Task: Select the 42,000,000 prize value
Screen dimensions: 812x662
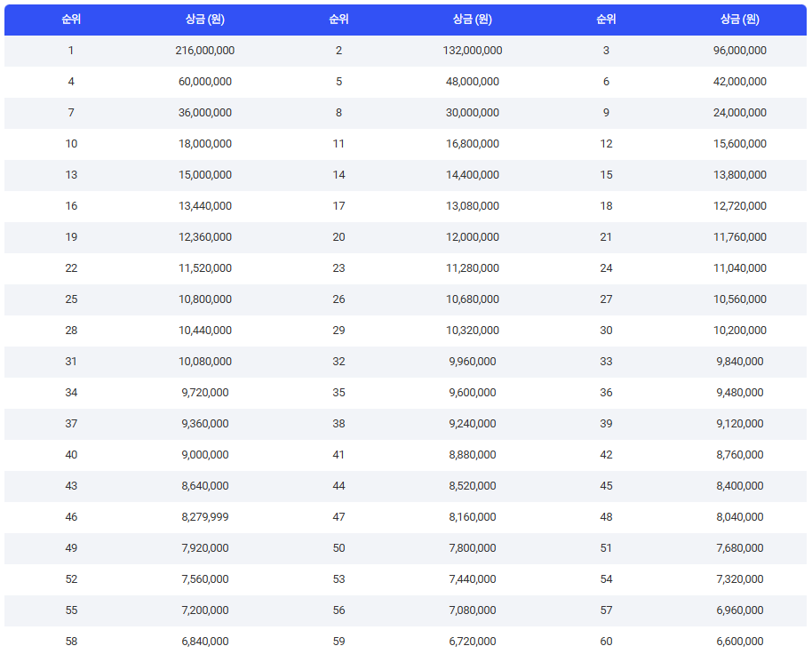Action: 739,82
